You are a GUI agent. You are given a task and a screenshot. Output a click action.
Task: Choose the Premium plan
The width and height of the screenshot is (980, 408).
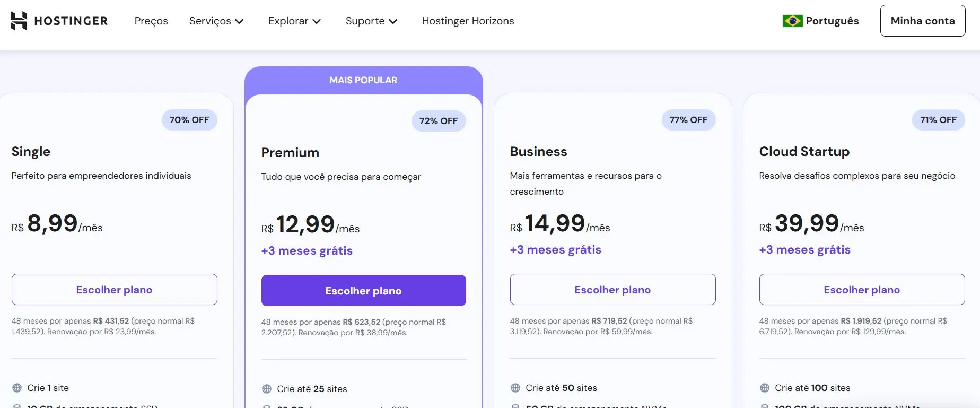pyautogui.click(x=363, y=290)
